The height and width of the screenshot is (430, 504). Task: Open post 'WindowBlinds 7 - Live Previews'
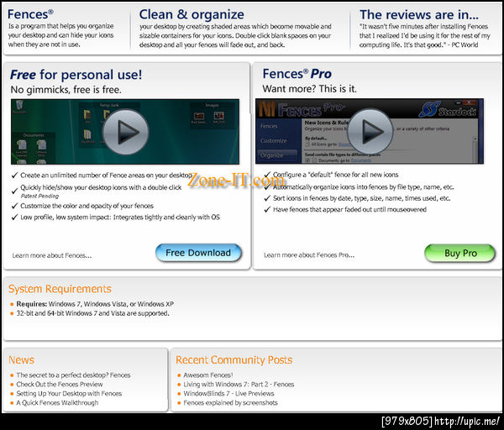coord(228,393)
